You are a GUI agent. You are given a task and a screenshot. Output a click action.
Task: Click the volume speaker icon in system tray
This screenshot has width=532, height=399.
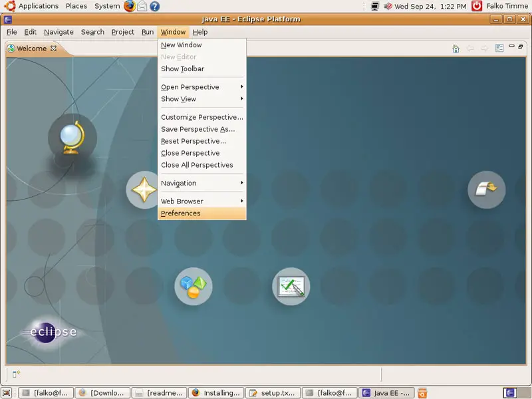click(388, 6)
